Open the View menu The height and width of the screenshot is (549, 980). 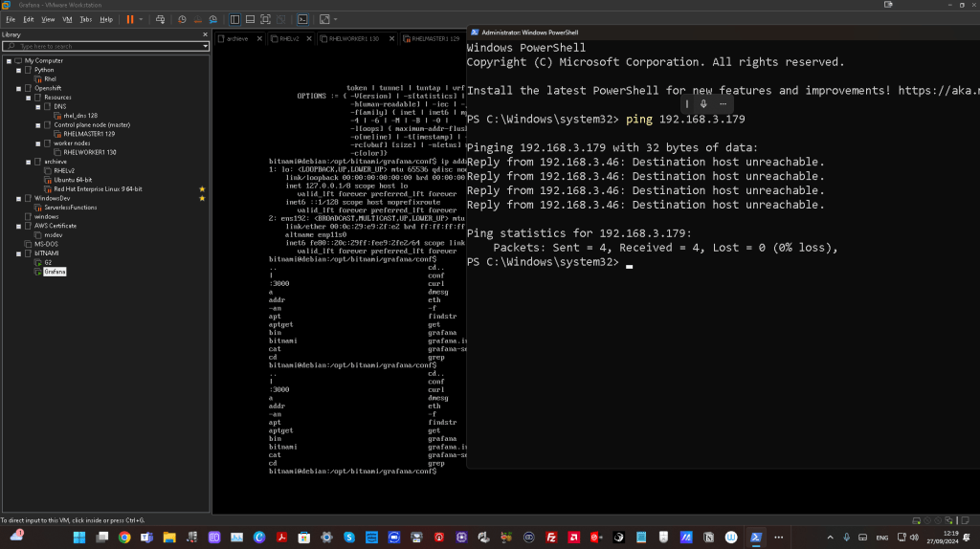pyautogui.click(x=48, y=19)
